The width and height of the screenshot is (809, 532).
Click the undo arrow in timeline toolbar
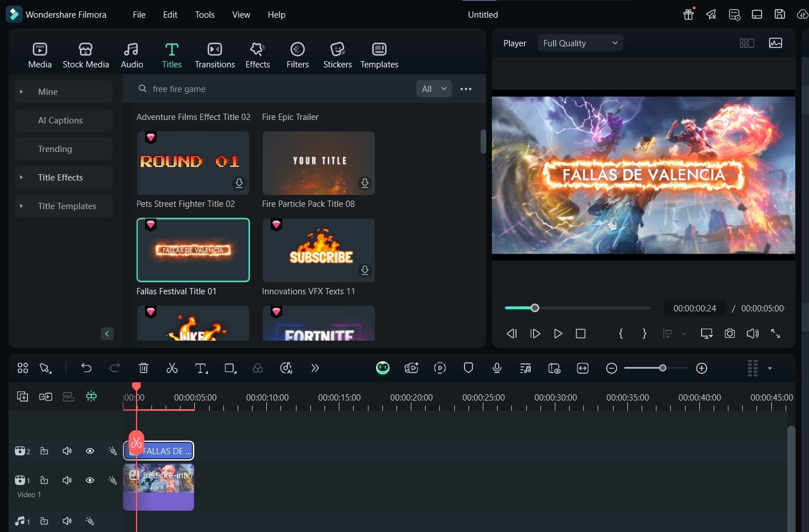coord(86,368)
